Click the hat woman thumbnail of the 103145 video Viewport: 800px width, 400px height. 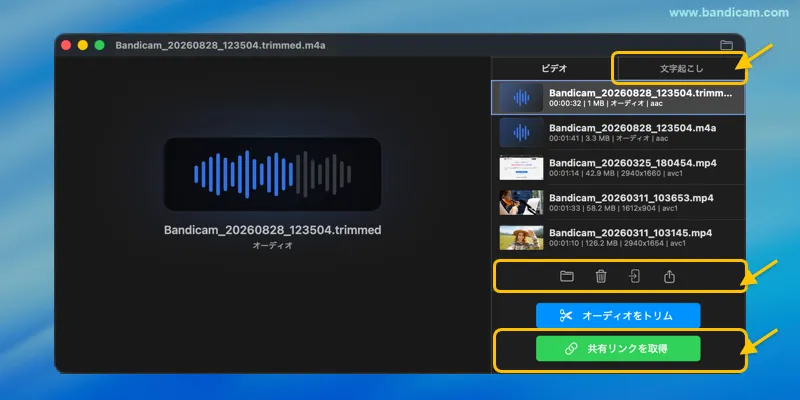(521, 238)
